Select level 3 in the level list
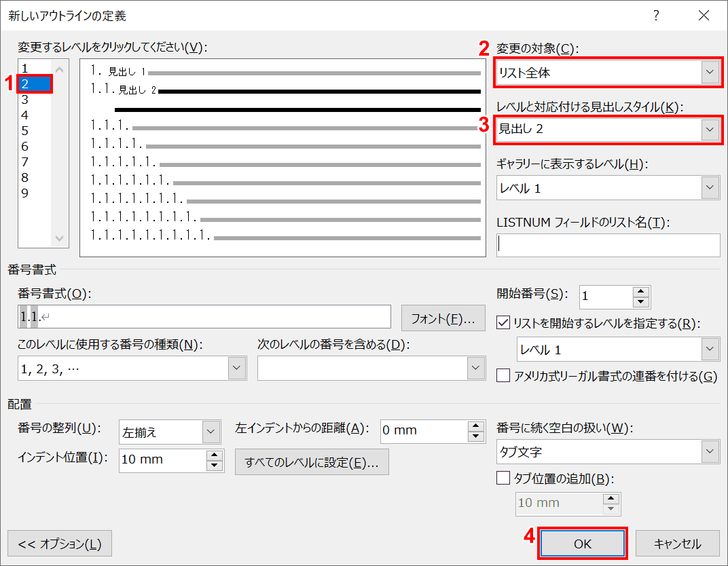The height and width of the screenshot is (566, 728). point(35,99)
